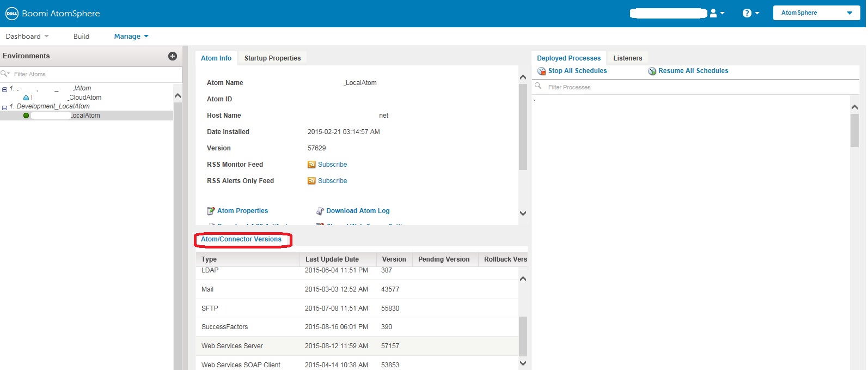Click the Mail version value 43577
The width and height of the screenshot is (868, 370).
(x=390, y=289)
